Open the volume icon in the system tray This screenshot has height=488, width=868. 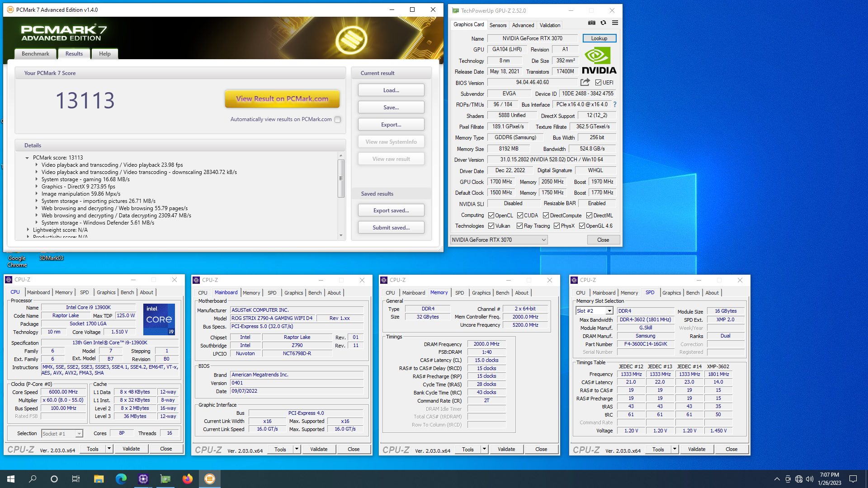(x=809, y=479)
